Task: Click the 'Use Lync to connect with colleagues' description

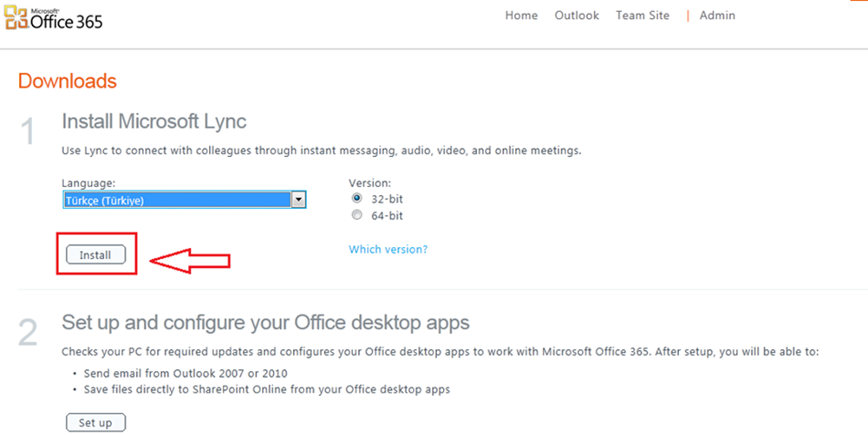Action: tap(321, 151)
